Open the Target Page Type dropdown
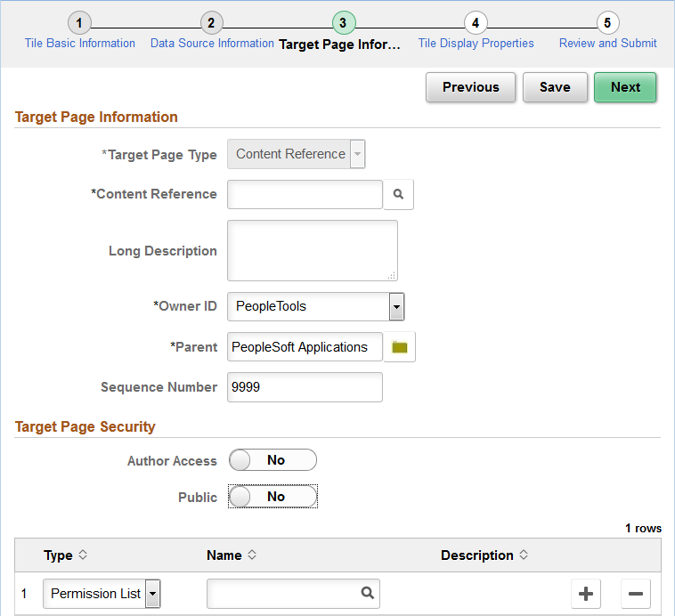The width and height of the screenshot is (675, 616). tap(357, 154)
